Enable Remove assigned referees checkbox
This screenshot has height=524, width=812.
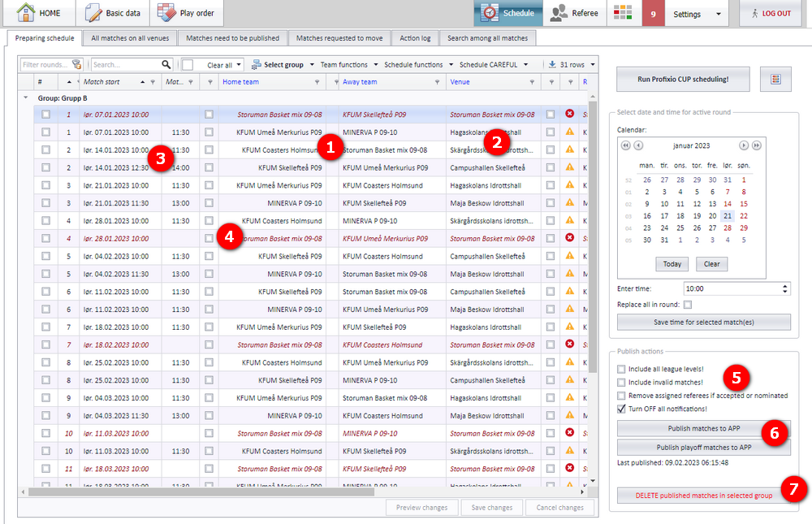pyautogui.click(x=621, y=396)
